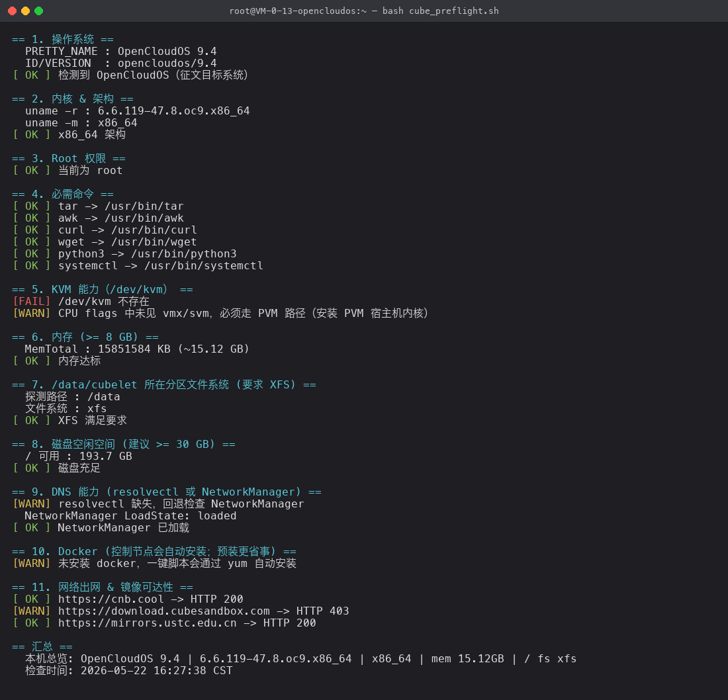Click the line '探测路径 : /data'
Screen dimensions: 728x700
(72, 397)
